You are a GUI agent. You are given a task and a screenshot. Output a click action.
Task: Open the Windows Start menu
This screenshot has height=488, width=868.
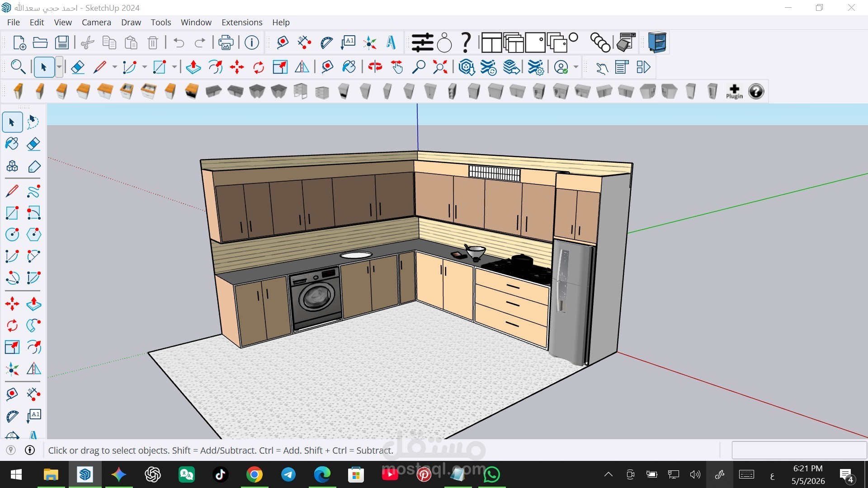[x=16, y=474]
